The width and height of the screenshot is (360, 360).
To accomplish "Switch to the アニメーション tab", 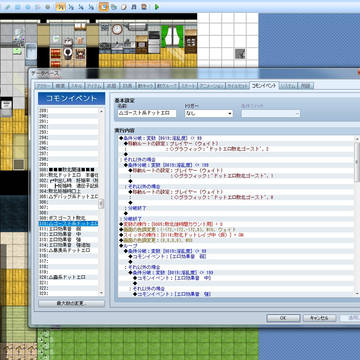I will [x=211, y=86].
